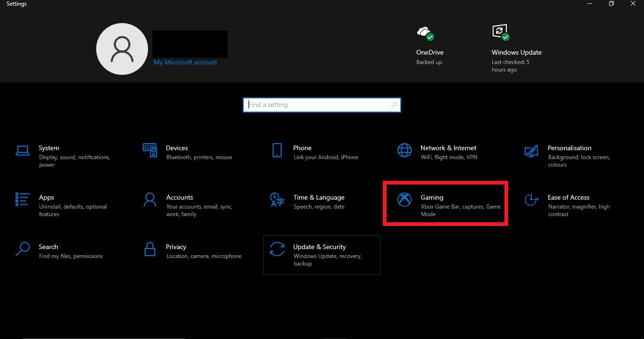Click the search magnifier in the search box
Viewport: 644px width, 339px height.
[x=394, y=105]
